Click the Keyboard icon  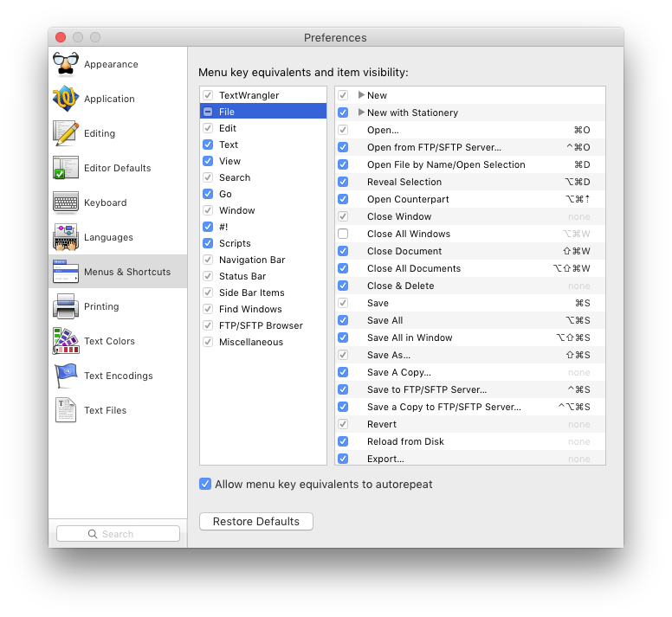coord(66,202)
